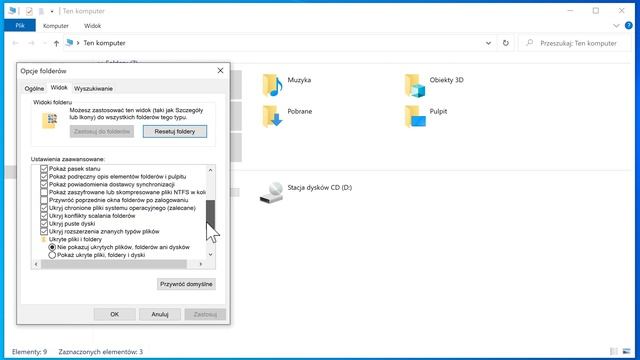Click the settings list scroll-right arrow

200,264
